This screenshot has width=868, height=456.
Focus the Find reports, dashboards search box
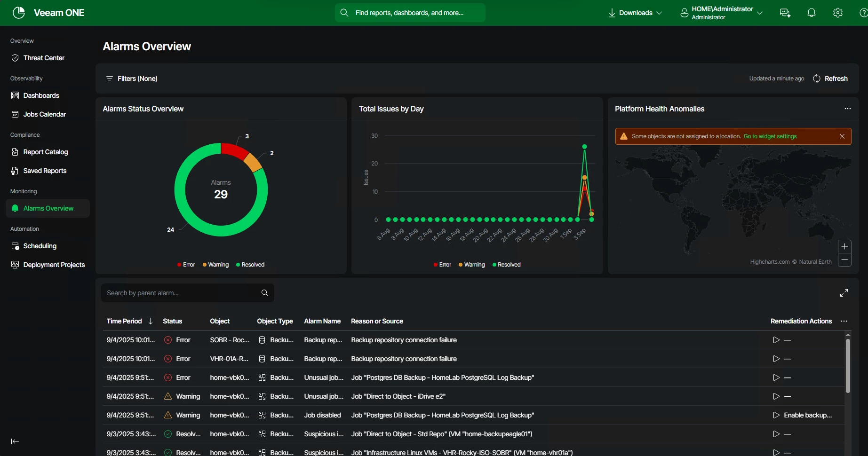pos(410,13)
